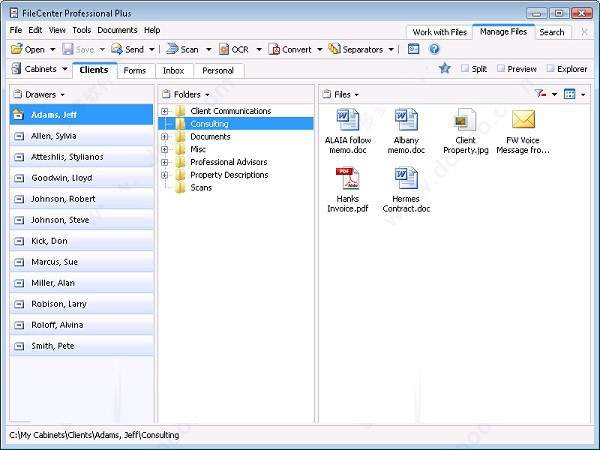The width and height of the screenshot is (600, 450).
Task: Select the FW Voice Message email icon
Action: pos(523,121)
